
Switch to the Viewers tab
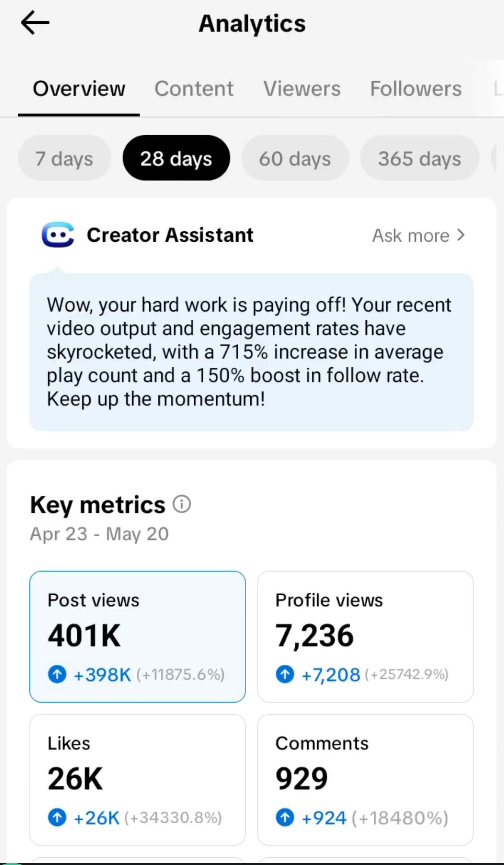tap(302, 89)
